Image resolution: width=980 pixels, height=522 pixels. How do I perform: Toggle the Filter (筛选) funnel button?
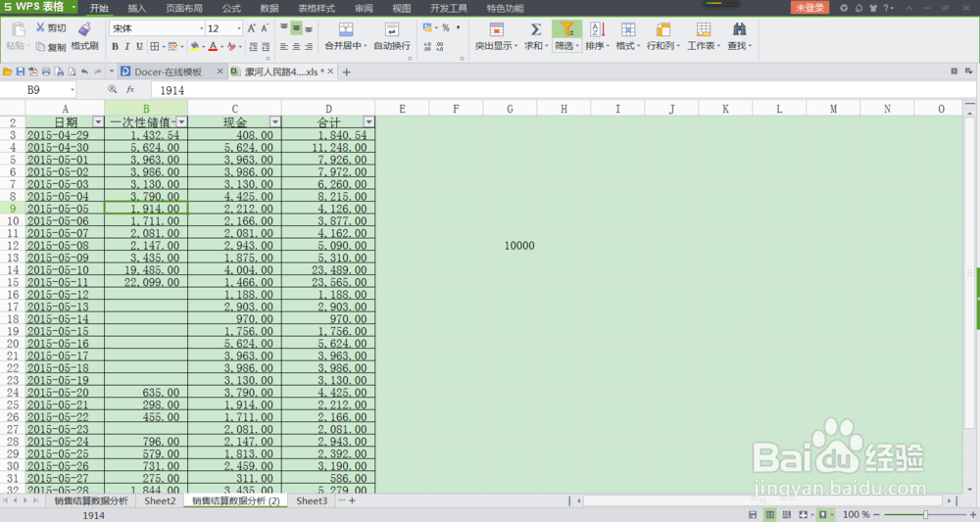(566, 35)
